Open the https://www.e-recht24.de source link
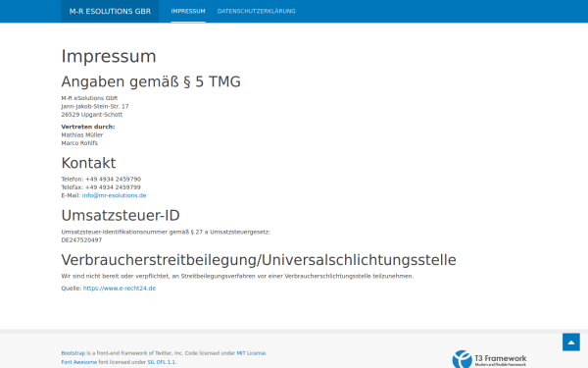 click(x=120, y=289)
